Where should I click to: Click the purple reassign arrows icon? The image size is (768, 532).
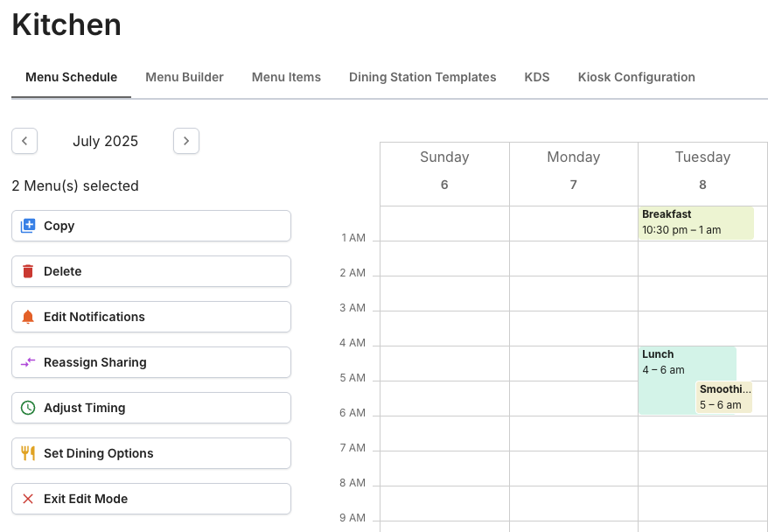pyautogui.click(x=28, y=362)
